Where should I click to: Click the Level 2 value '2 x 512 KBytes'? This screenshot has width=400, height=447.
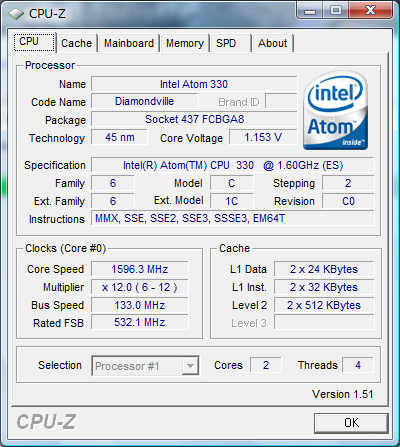tap(324, 305)
